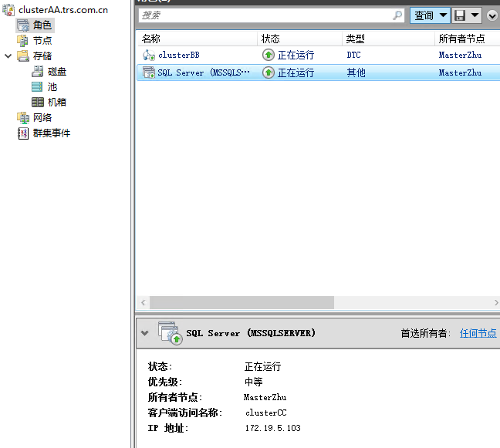Click MasterZhu owner in SQL Server row
This screenshot has width=500, height=448.
coord(460,72)
